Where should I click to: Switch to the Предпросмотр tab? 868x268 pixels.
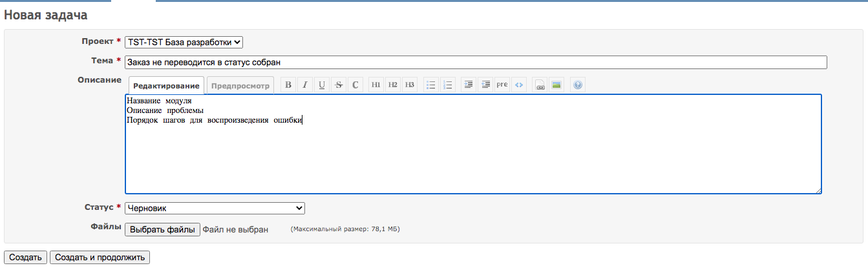coord(240,86)
